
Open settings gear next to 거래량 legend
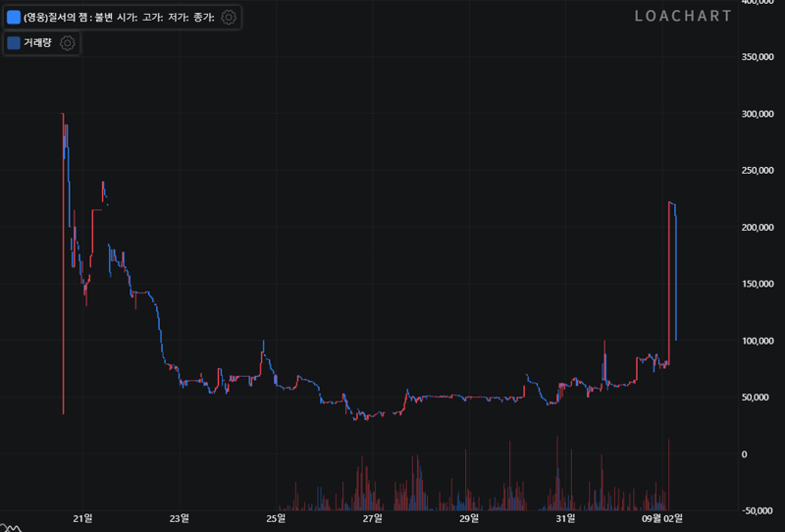pos(67,43)
